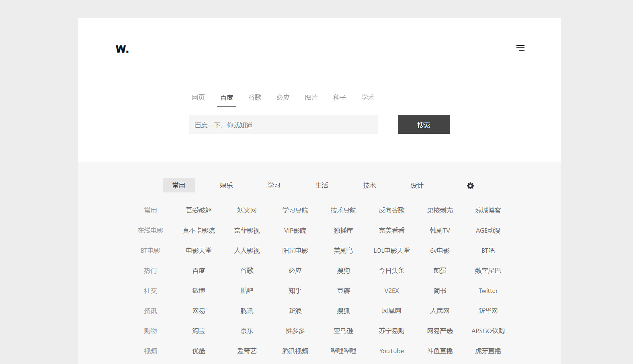The height and width of the screenshot is (364, 633).
Task: Click the W. site logo
Action: (122, 49)
